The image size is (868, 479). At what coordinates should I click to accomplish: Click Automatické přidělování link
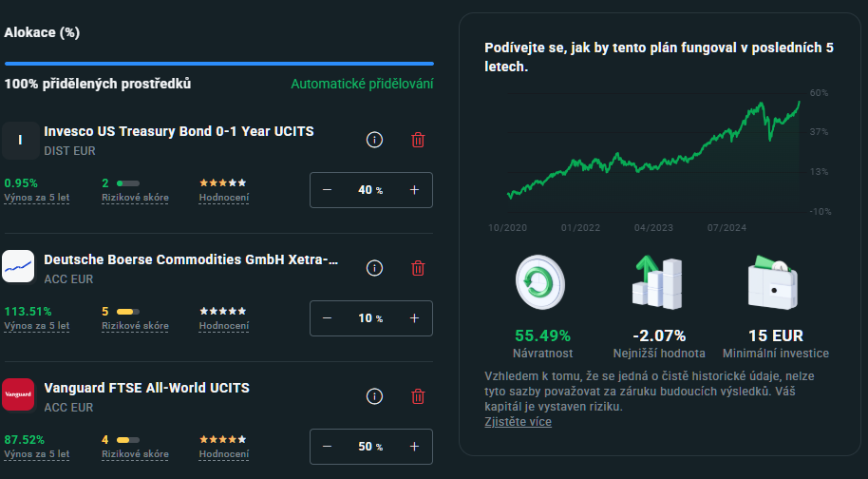tap(361, 84)
